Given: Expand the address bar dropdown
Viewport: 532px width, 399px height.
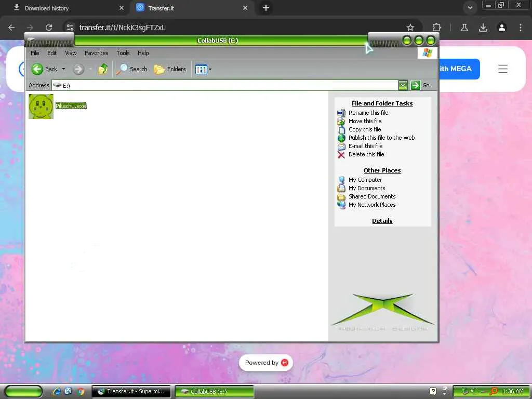Looking at the screenshot, I should 403,86.
